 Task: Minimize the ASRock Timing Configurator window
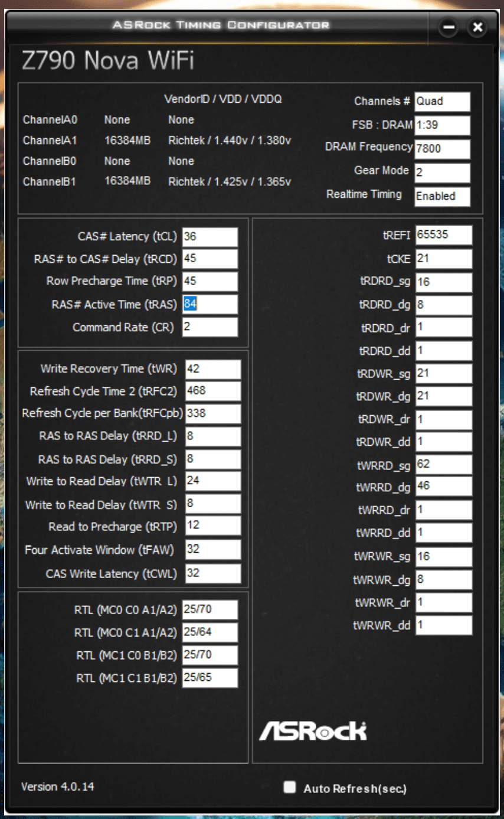pyautogui.click(x=449, y=27)
